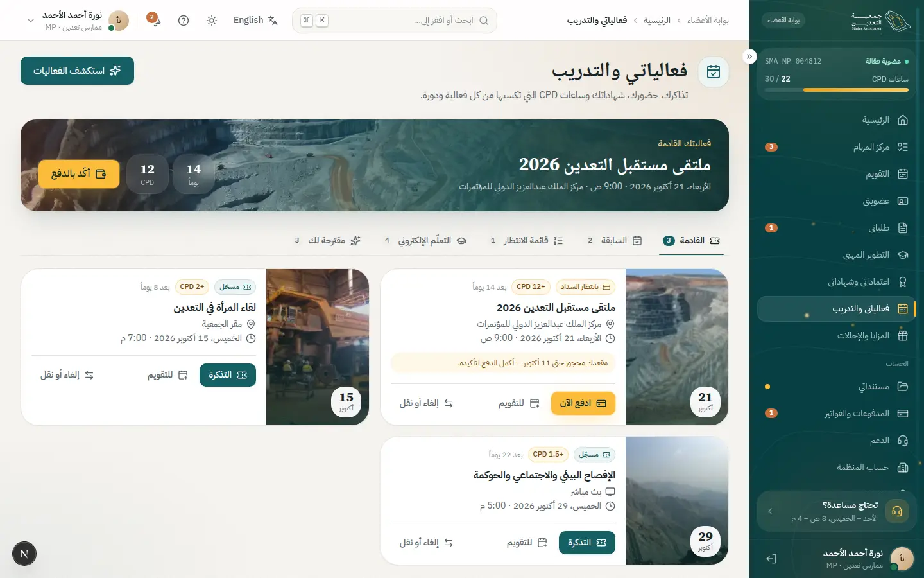
Task: Select the التعلّم الإلكتروني tab
Action: (426, 241)
